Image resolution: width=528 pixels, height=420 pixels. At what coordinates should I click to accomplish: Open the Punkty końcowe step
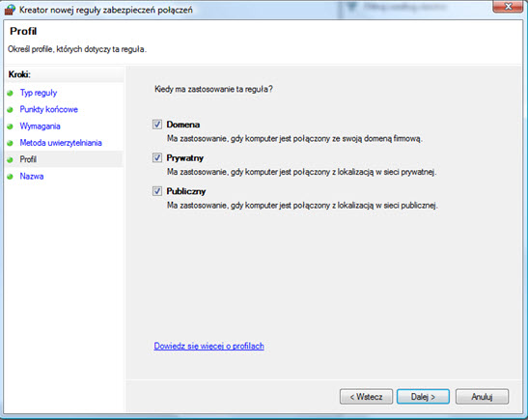pos(49,109)
